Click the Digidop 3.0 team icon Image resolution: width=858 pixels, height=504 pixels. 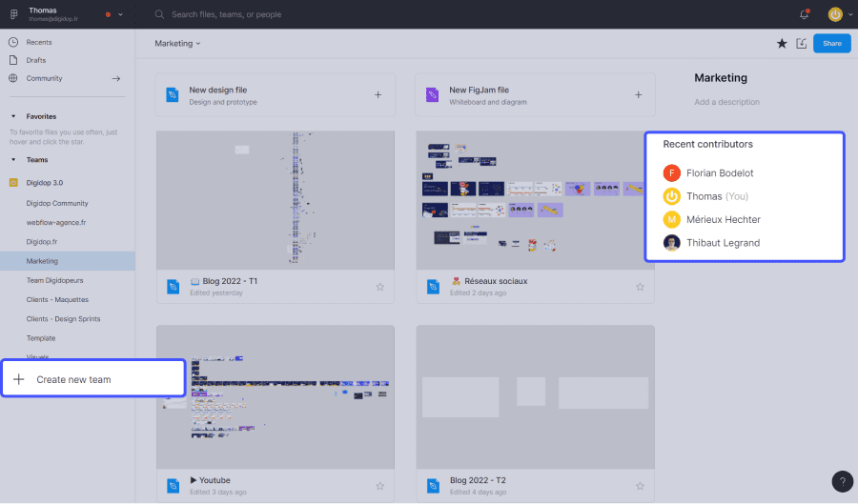[13, 183]
